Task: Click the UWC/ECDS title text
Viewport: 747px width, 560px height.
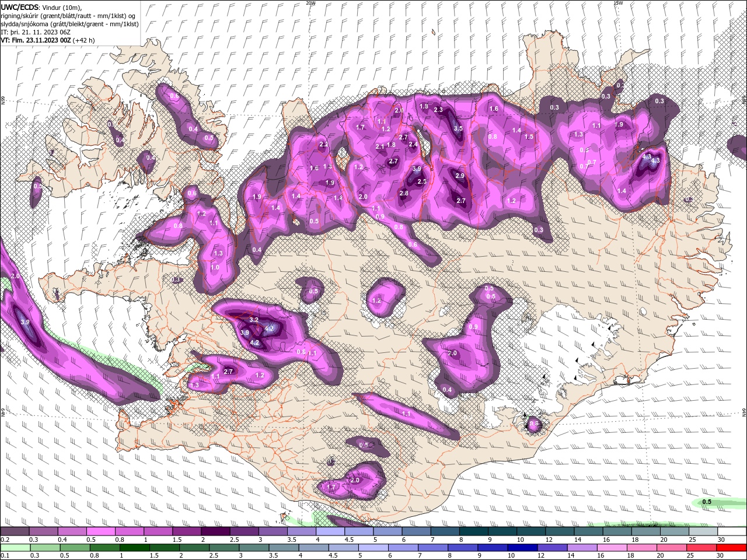Action: click(x=19, y=6)
